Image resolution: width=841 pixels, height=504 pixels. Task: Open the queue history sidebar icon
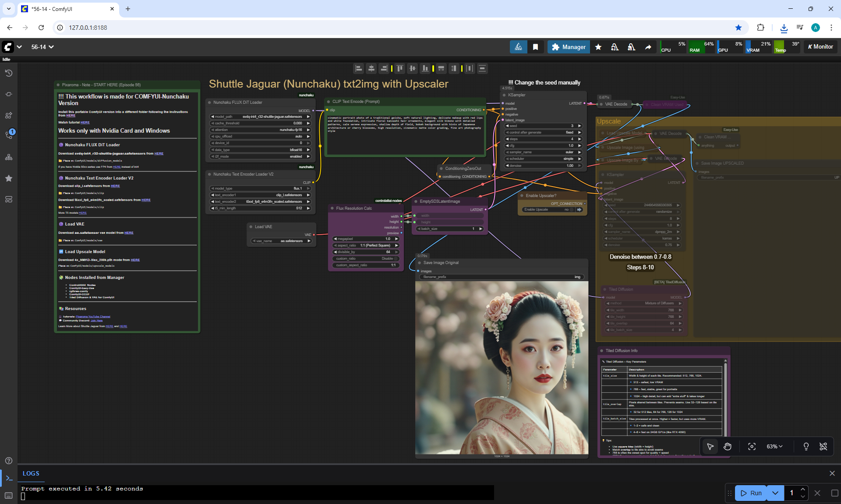[9, 73]
